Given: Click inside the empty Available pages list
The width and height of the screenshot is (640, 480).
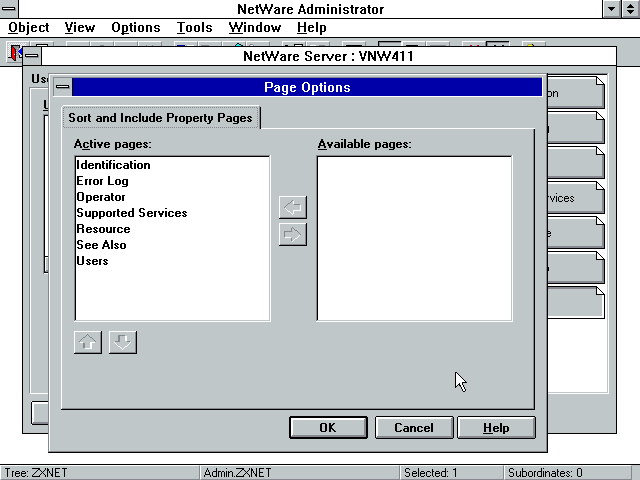Looking at the screenshot, I should [x=414, y=238].
